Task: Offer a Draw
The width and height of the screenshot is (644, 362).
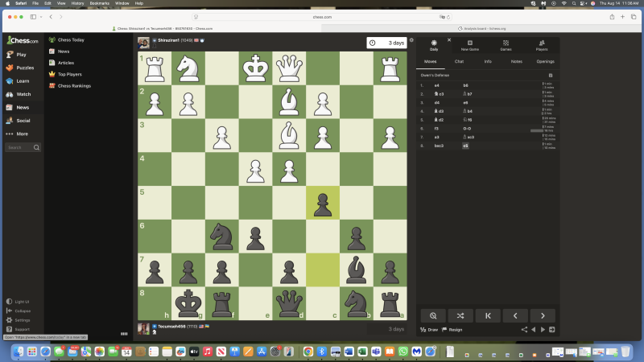Action: pos(428,330)
